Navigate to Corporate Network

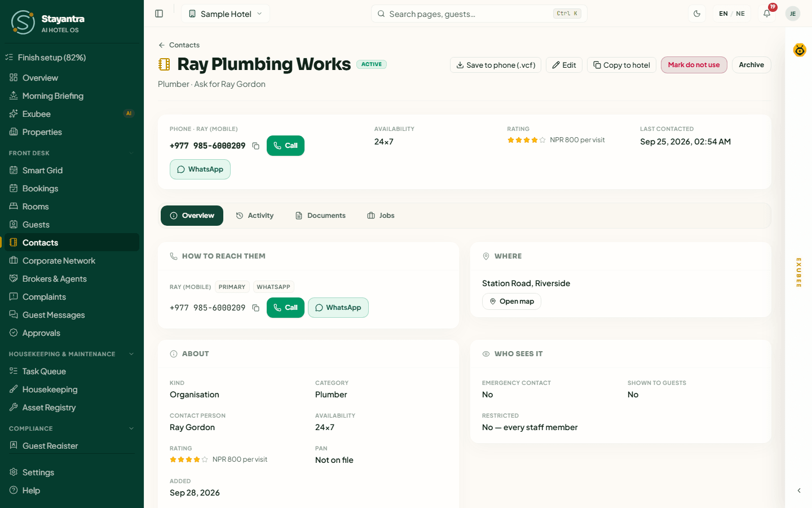click(72, 261)
